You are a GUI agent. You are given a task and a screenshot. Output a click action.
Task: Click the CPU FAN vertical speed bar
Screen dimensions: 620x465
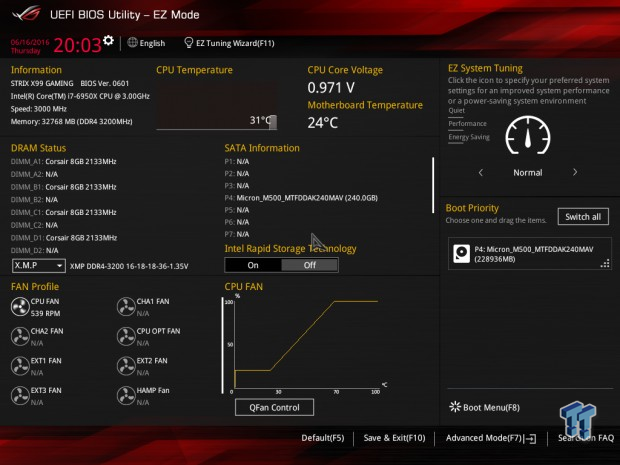223,345
